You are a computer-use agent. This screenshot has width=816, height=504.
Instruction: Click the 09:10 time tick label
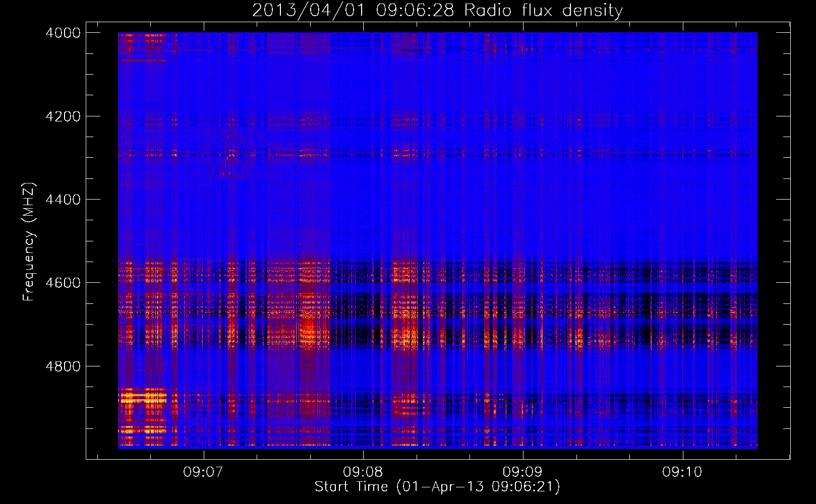tap(682, 472)
